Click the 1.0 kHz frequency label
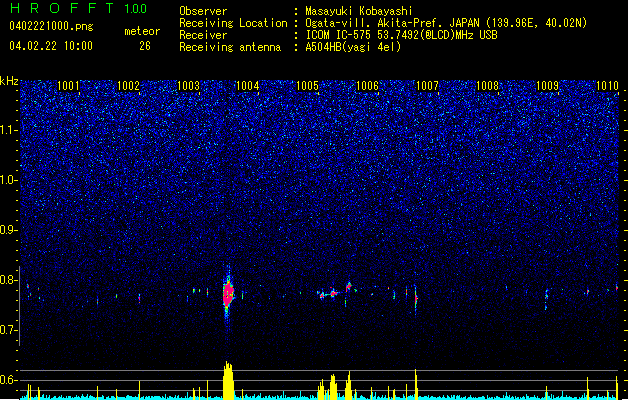629x400 pixels. [8, 181]
